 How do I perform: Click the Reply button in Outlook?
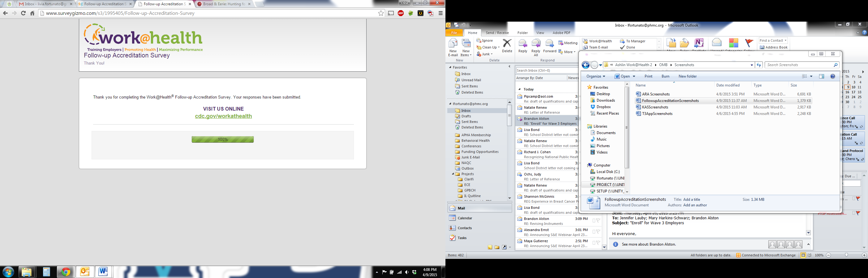click(522, 46)
